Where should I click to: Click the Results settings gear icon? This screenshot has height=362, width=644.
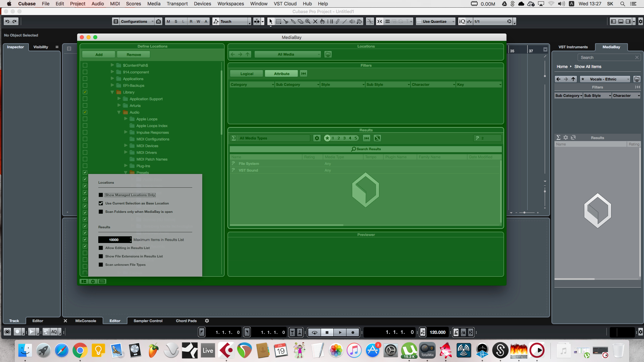(x=317, y=138)
